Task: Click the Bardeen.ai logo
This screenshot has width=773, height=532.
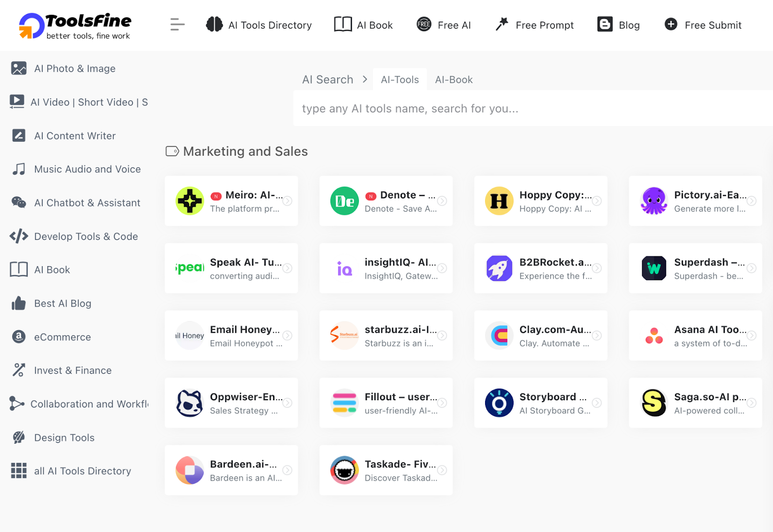Action: coord(190,470)
